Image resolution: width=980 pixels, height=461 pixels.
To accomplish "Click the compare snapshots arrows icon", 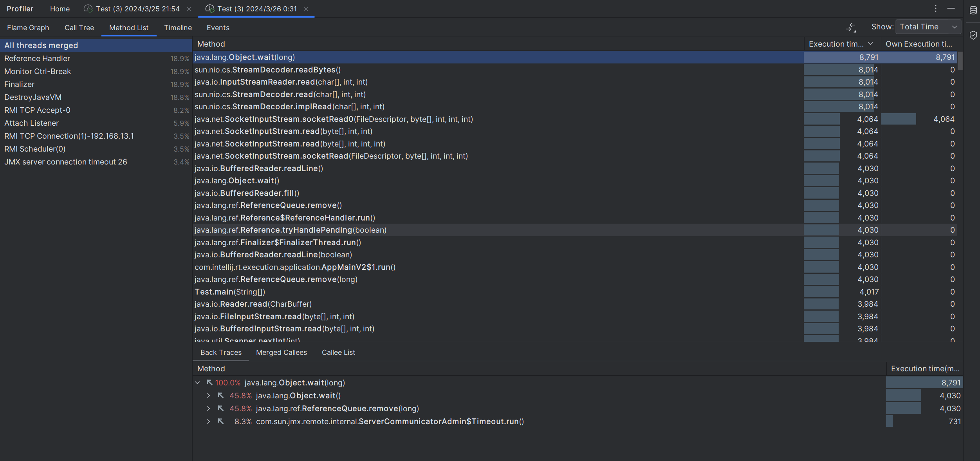I will [x=850, y=27].
